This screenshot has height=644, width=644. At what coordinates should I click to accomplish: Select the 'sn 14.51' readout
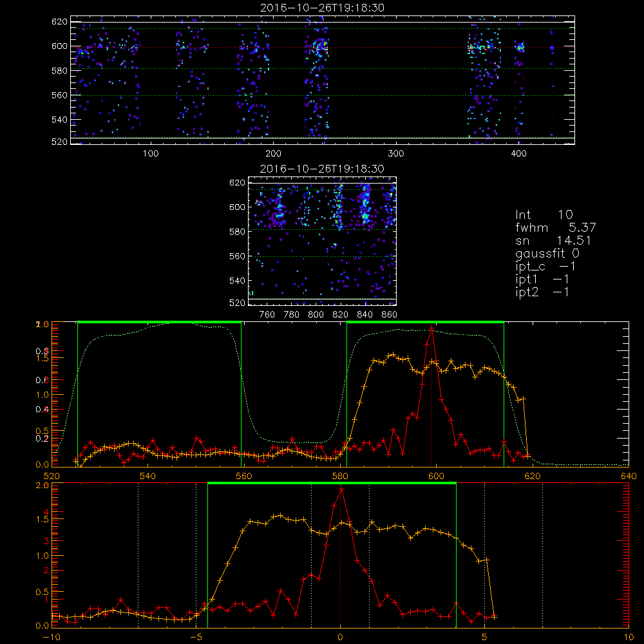553,241
